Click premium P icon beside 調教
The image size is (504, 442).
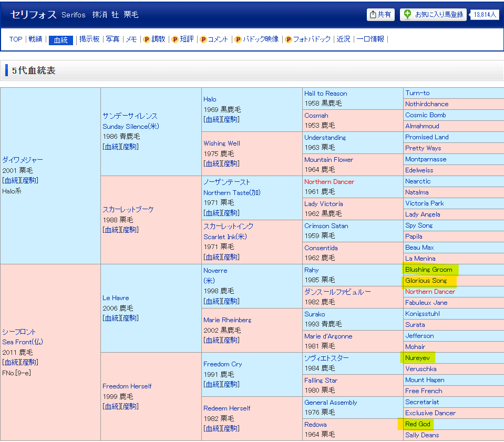tap(147, 39)
